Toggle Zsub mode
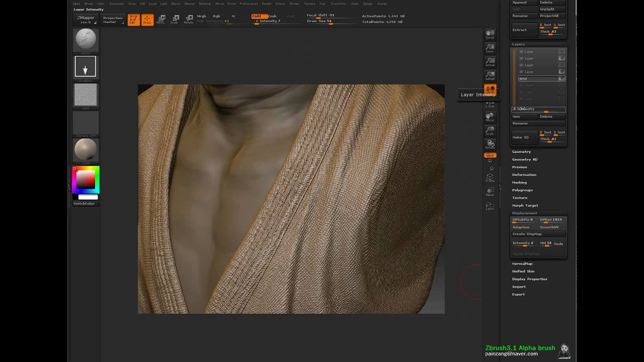 [272, 16]
